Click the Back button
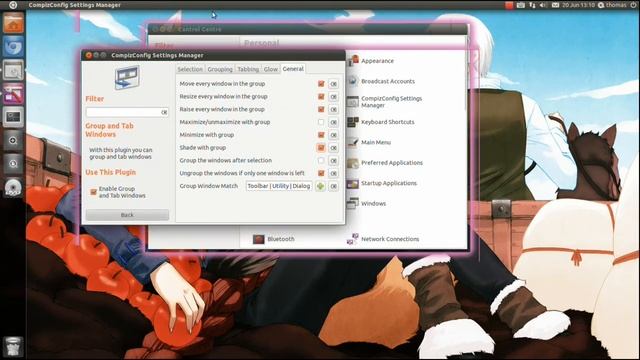 pyautogui.click(x=127, y=215)
